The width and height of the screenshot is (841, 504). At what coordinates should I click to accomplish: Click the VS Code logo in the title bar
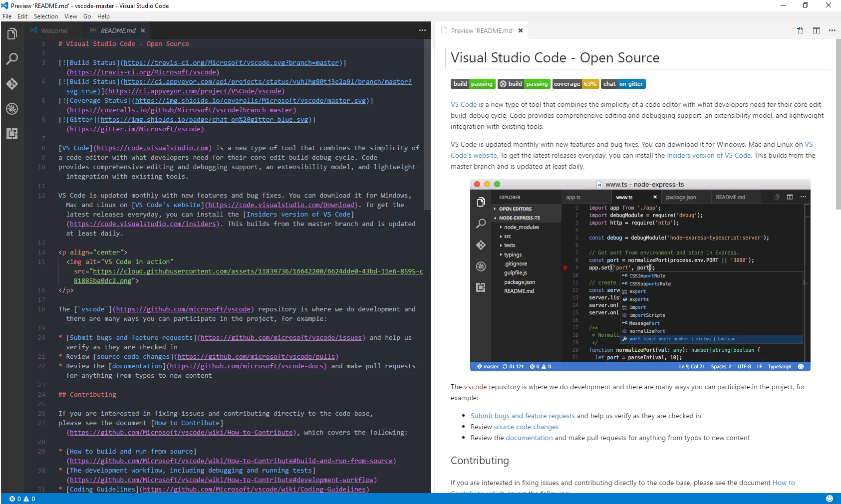(x=5, y=5)
